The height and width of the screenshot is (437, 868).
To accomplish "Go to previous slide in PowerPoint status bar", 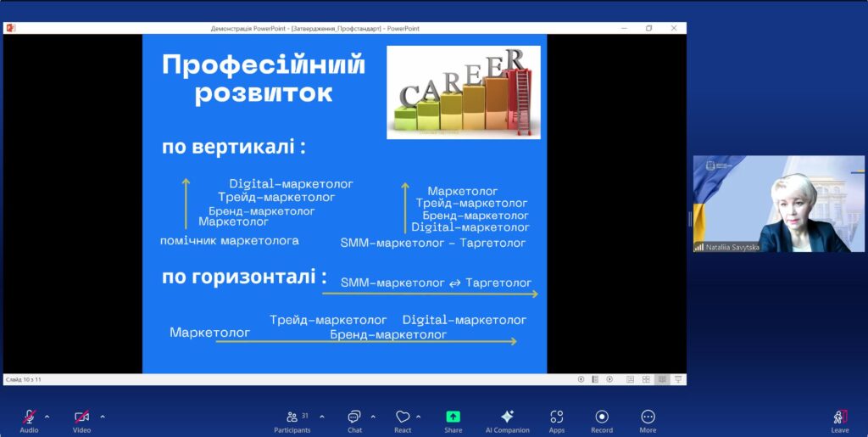I will (581, 379).
